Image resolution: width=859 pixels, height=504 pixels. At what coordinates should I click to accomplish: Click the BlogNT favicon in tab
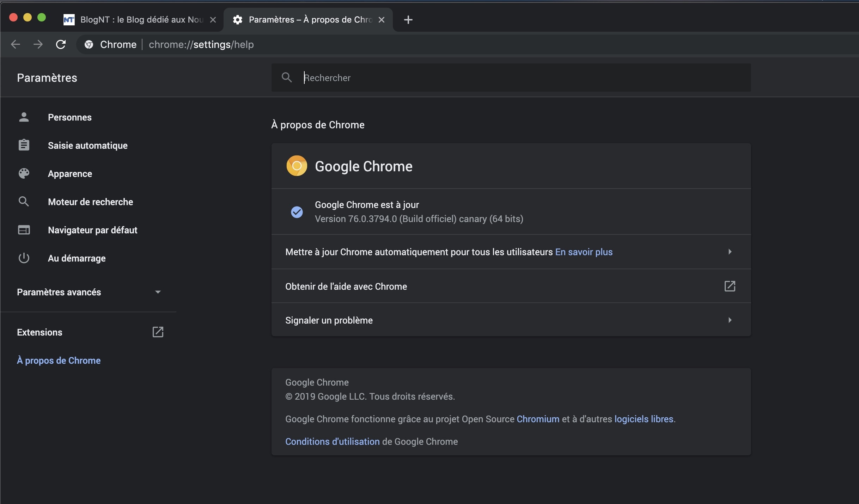[x=69, y=20]
